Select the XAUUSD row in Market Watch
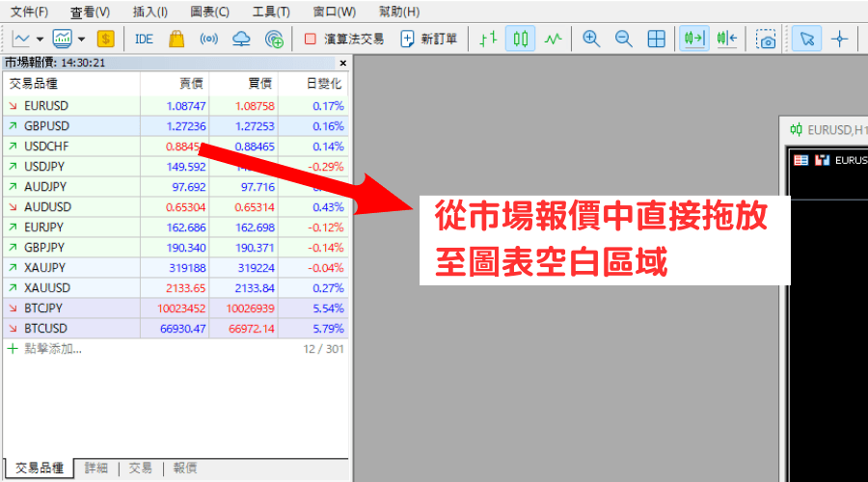 47,287
